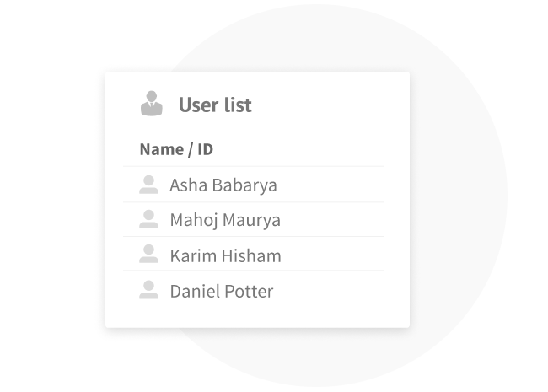This screenshot has height=392, width=548.
Task: Click the avatar icon beside Karim Hisham
Action: click(x=149, y=254)
